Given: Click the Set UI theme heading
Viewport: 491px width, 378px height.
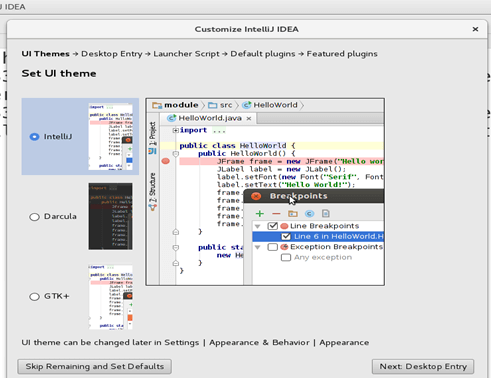Looking at the screenshot, I should [x=59, y=73].
